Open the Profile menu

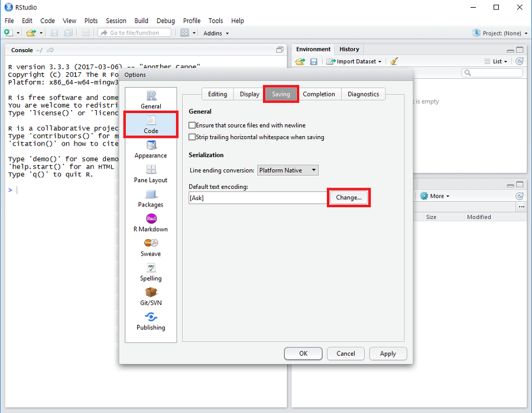click(x=192, y=21)
